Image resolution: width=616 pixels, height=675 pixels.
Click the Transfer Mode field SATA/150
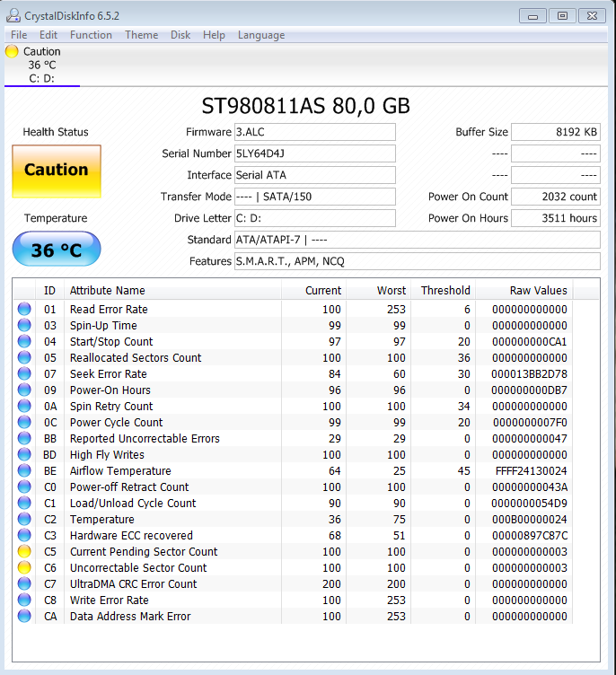pos(315,197)
